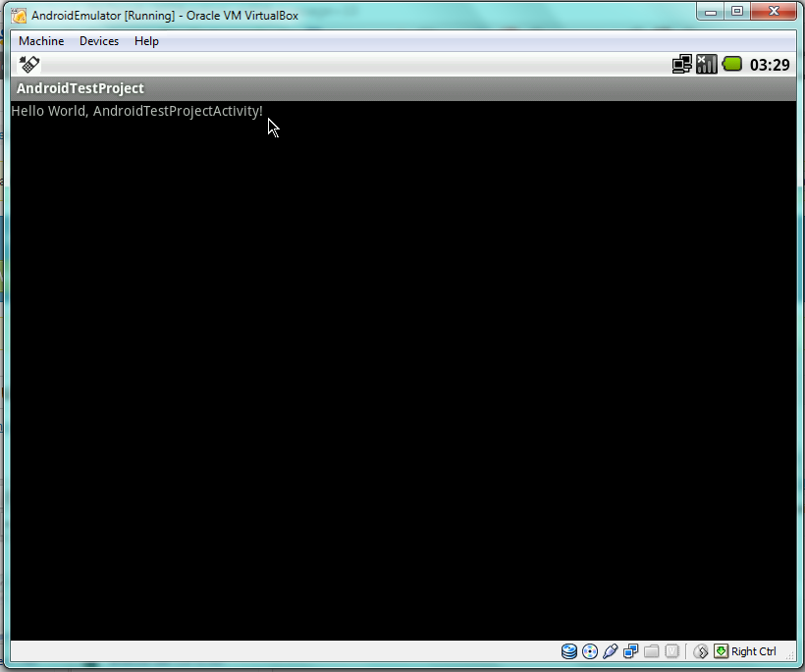
Task: Click the Hello World, AndroidTestProjectActivity! text
Action: [137, 111]
